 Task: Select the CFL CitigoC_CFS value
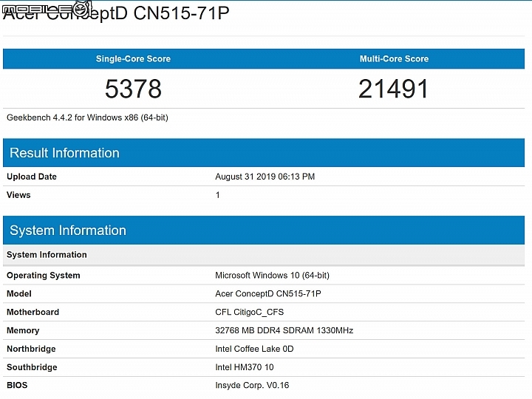(x=250, y=312)
